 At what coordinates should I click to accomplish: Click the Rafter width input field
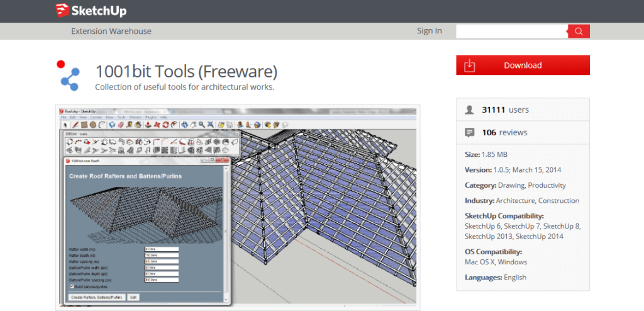162,249
